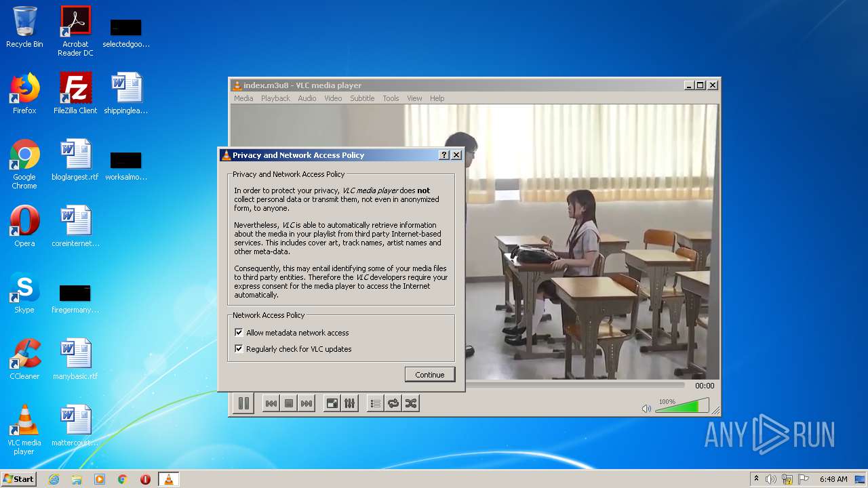Screen dimensions: 868x488
Task: Select mattercourt document icon
Action: point(75,426)
